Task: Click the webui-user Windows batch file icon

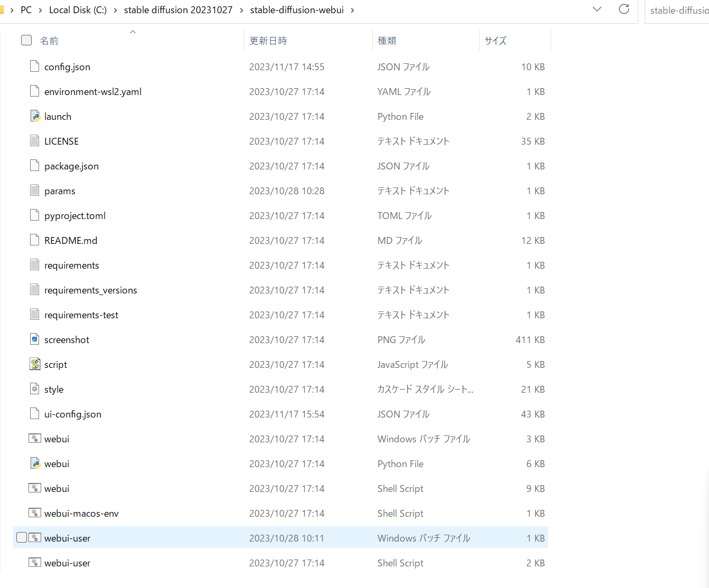Action: (x=34, y=537)
